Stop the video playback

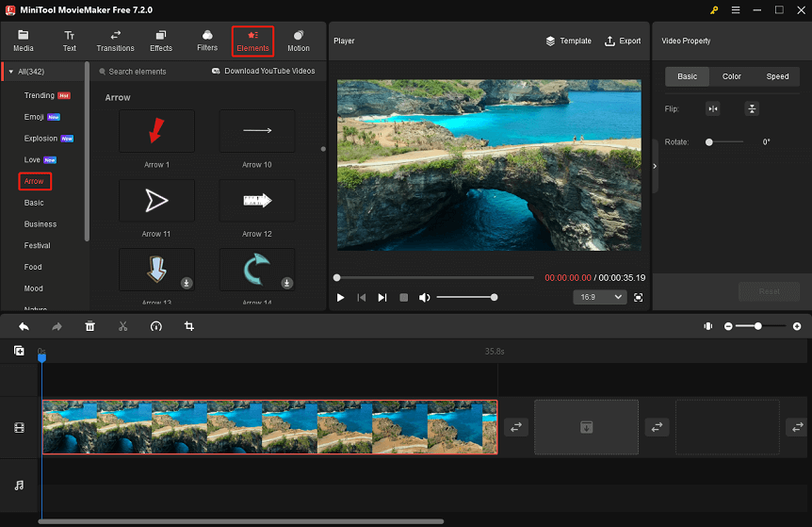404,298
